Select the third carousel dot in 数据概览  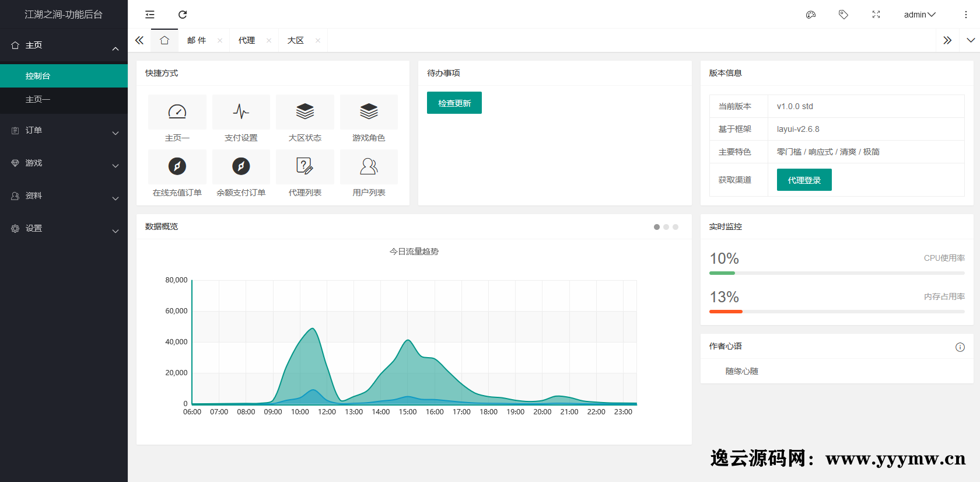(675, 227)
